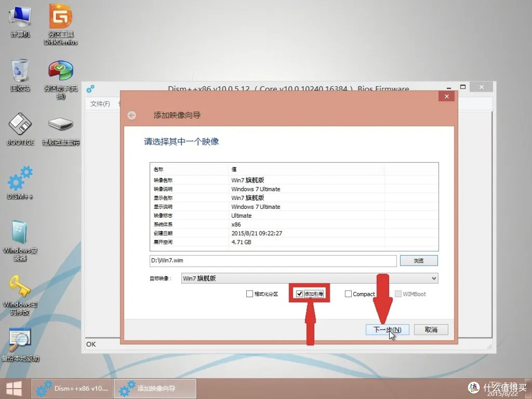Open the 备份本地驱动 desktop icon
This screenshot has height=399, width=532.
tap(20, 345)
